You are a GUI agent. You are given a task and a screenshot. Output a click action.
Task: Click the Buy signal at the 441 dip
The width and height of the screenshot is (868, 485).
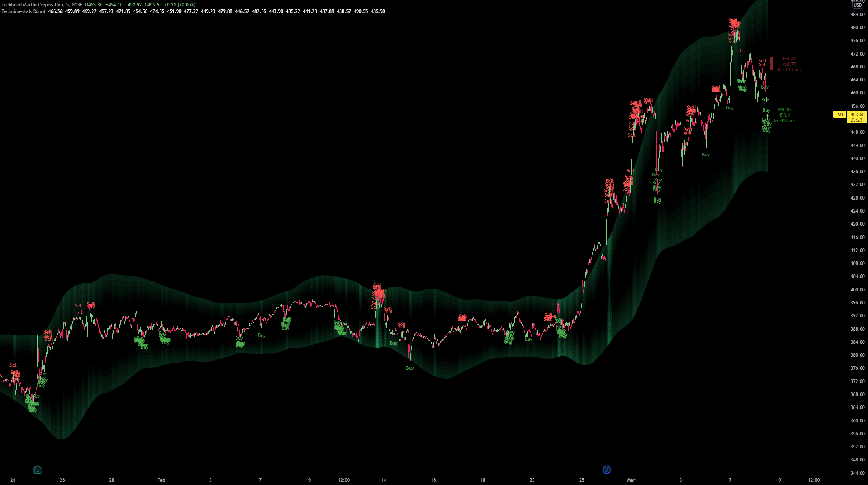(706, 155)
